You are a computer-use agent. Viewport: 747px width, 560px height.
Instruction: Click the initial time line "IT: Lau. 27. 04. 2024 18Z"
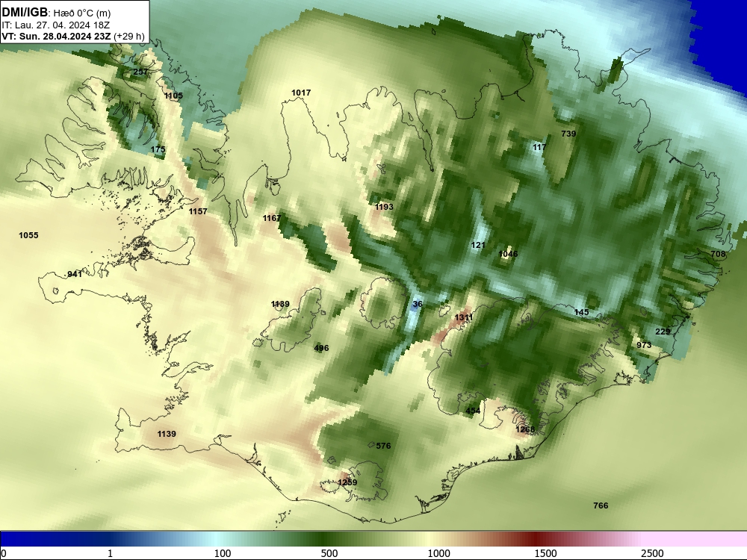pyautogui.click(x=56, y=25)
